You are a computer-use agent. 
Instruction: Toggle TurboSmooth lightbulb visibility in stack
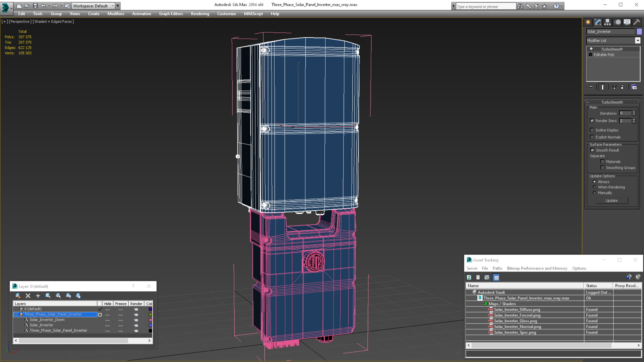[591, 49]
